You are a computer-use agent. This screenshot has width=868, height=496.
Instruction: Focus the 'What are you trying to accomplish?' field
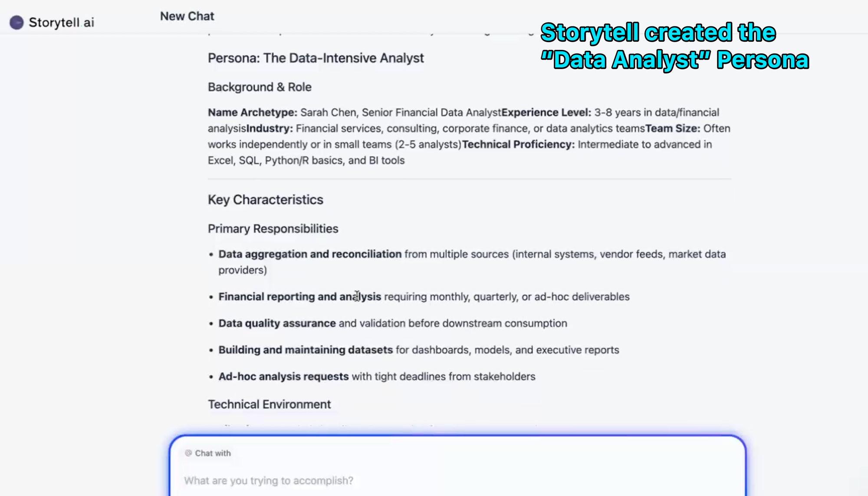(x=269, y=480)
